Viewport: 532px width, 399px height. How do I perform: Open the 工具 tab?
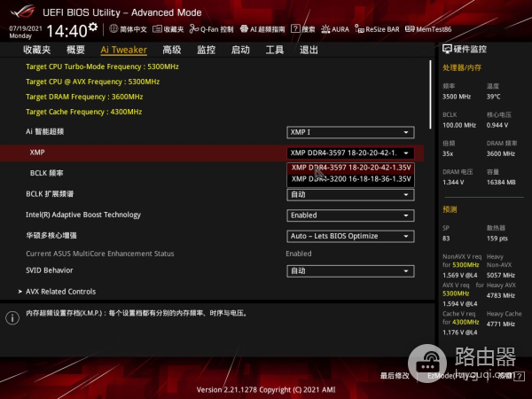(275, 50)
